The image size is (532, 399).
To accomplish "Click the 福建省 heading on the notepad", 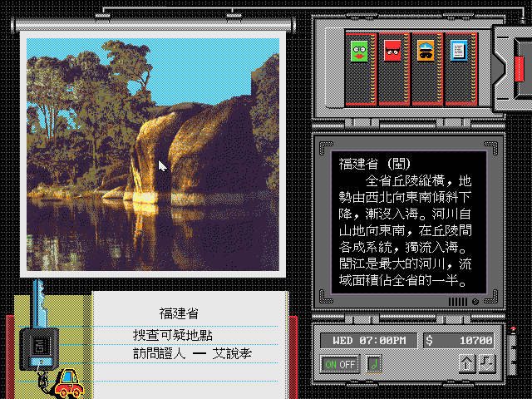I will point(179,313).
